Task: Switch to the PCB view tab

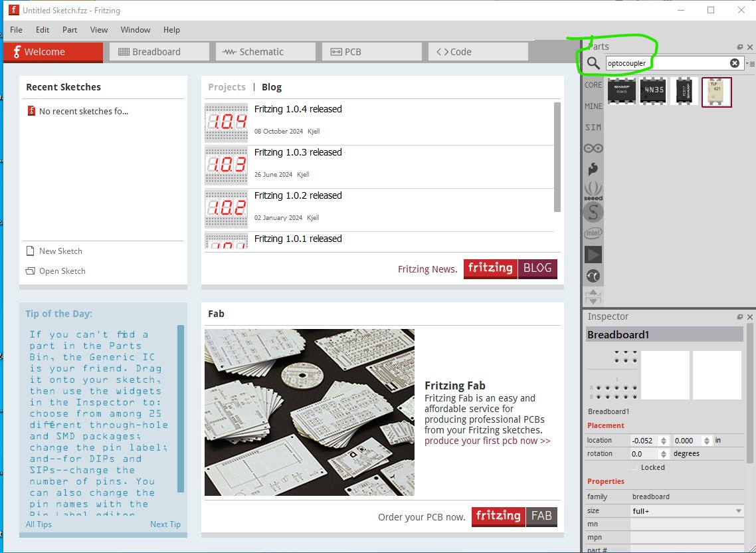Action: tap(372, 52)
